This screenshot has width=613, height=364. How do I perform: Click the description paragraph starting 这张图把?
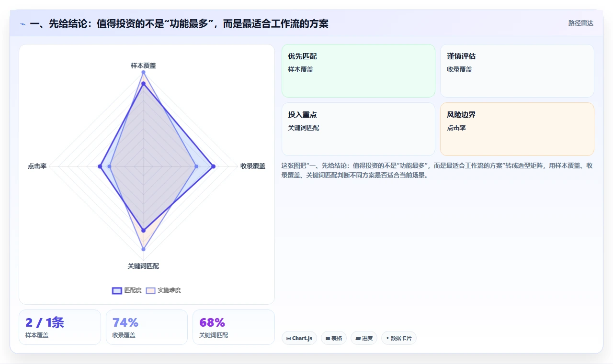point(437,170)
